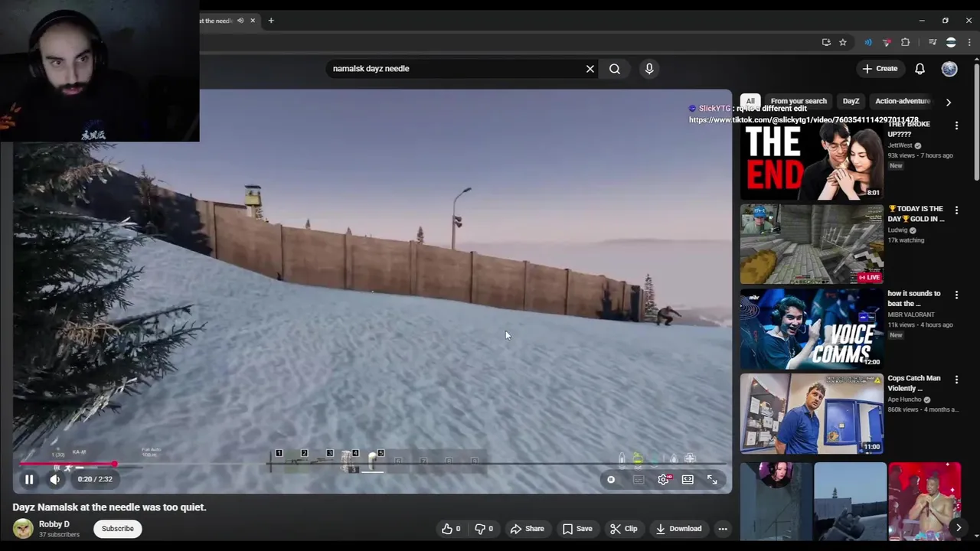Open options for how it sounds video

pos(956,295)
